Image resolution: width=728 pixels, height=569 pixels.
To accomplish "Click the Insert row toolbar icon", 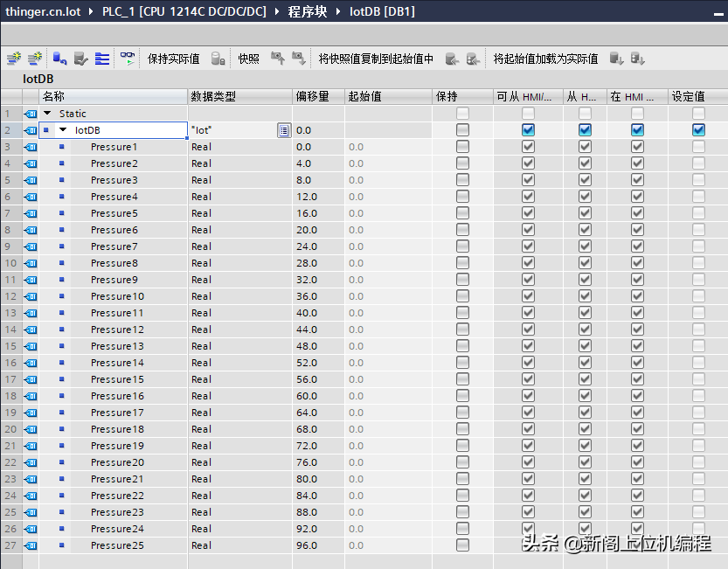I will [14, 59].
